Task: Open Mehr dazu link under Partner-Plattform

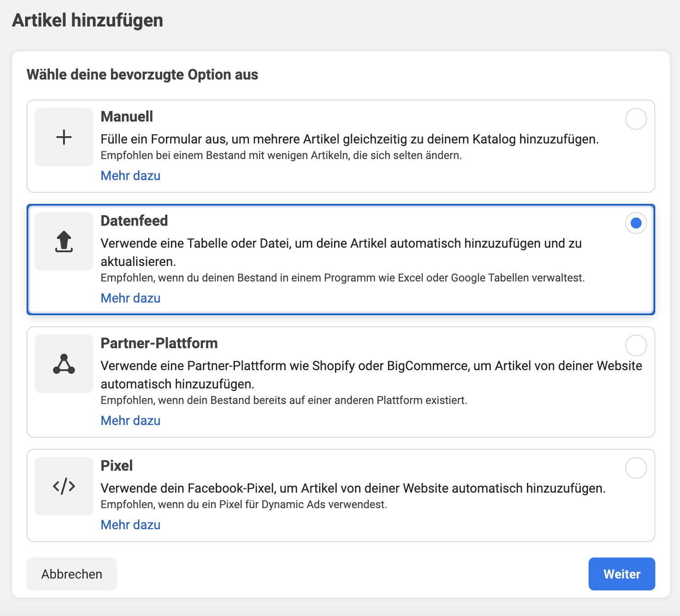Action: click(x=131, y=420)
